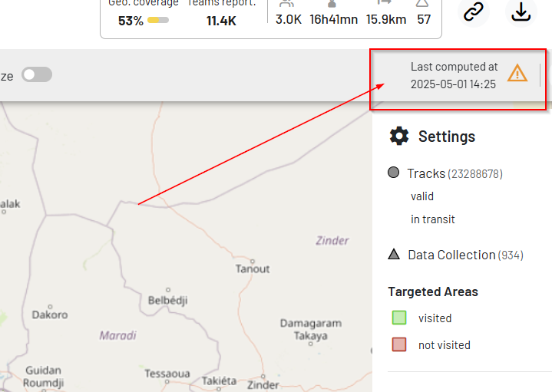552x392 pixels.
Task: Click the gray Tracks circle icon
Action: point(394,173)
